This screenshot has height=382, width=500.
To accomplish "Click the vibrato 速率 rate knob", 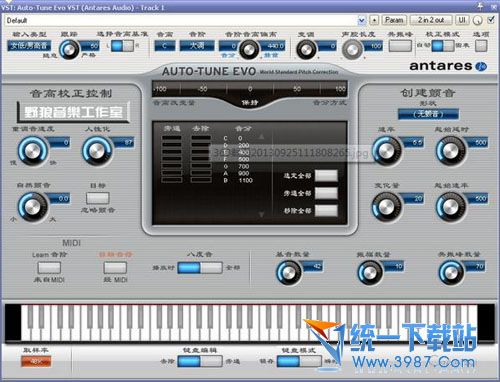I will pyautogui.click(x=387, y=150).
